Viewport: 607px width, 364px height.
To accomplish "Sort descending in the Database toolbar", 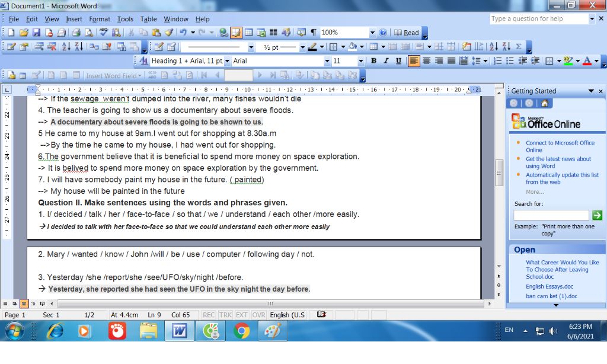I will point(79,47).
